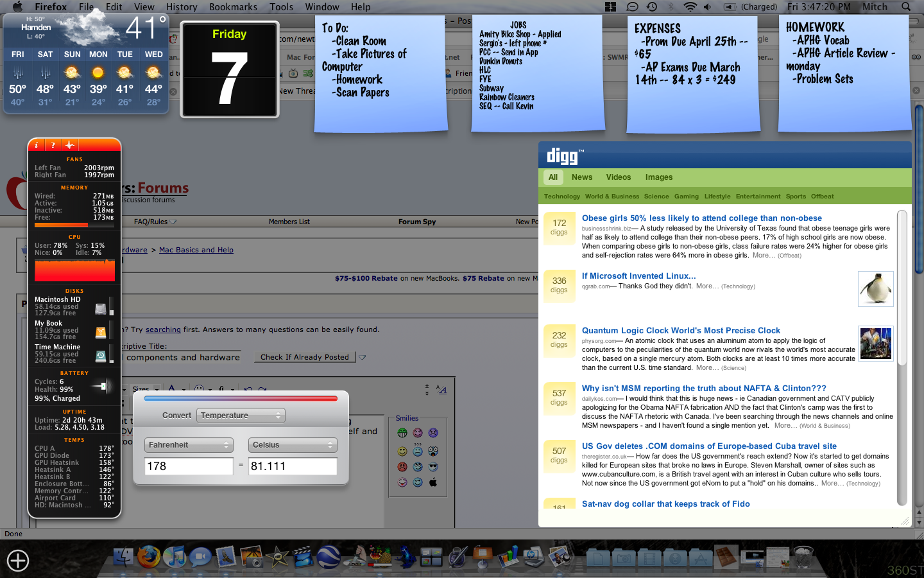This screenshot has height=578, width=924.
Task: Click the Friday 7 calendar widget
Action: (230, 69)
